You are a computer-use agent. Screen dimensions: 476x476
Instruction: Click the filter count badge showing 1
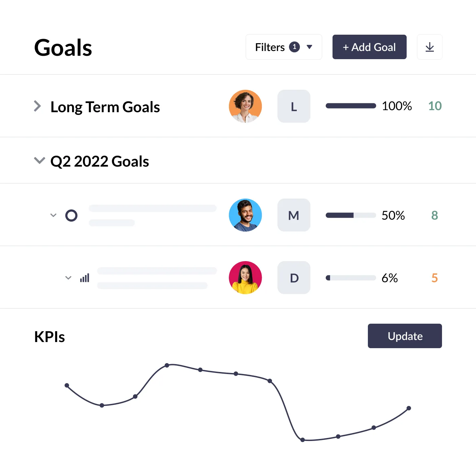295,47
